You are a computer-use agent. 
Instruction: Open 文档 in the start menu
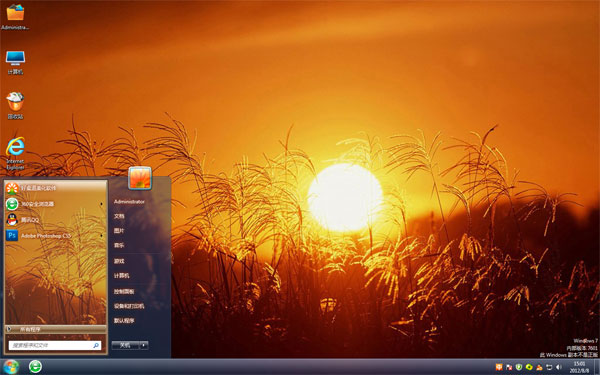(119, 216)
